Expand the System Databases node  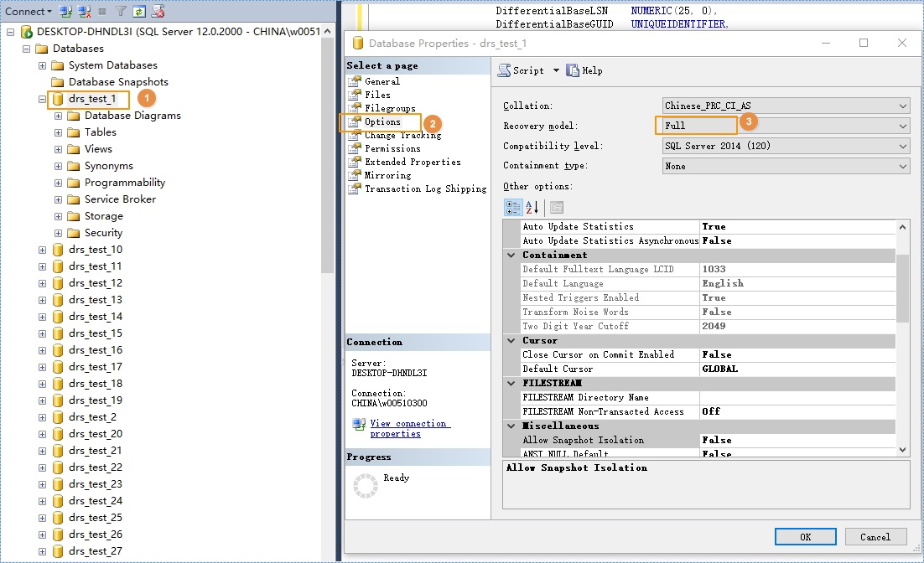pos(43,65)
